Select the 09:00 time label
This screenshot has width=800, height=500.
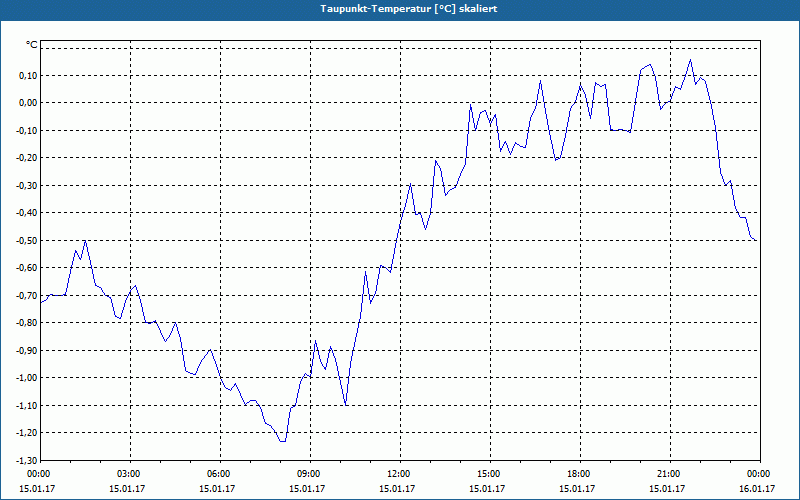coord(309,474)
